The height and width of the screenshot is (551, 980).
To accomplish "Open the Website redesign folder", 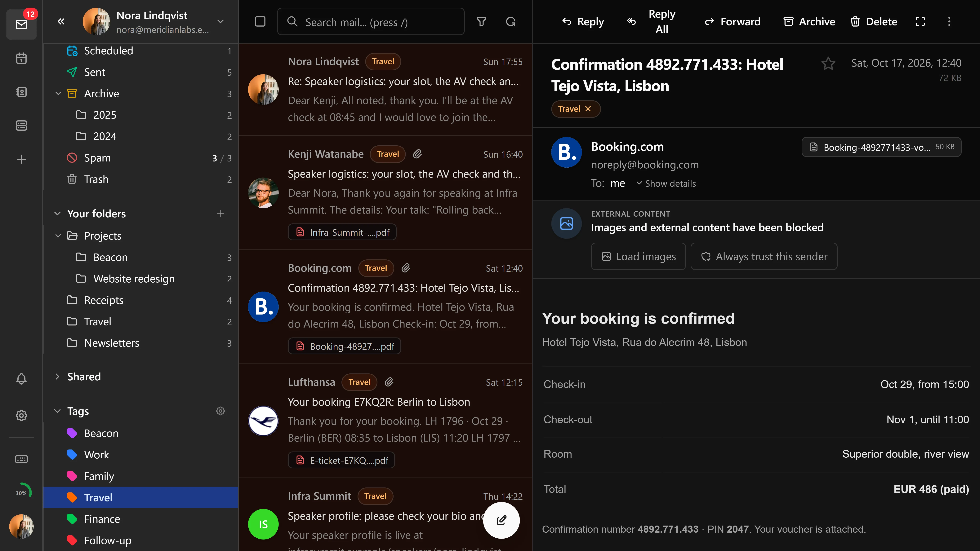I will click(141, 279).
